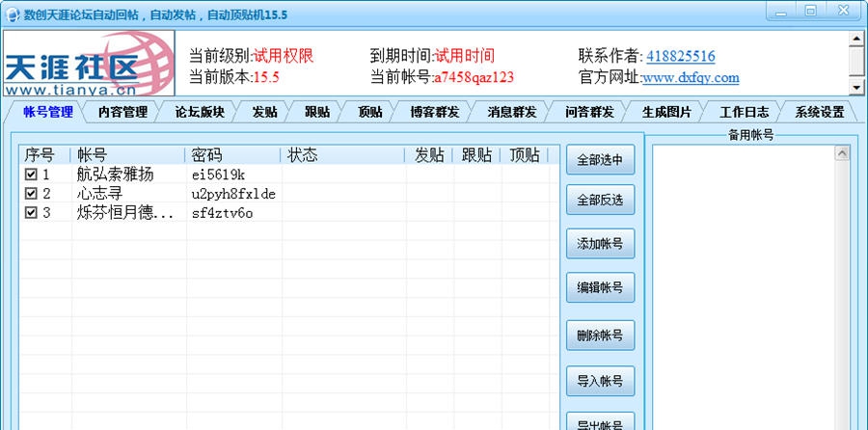The height and width of the screenshot is (430, 868).
Task: Click the header panel scroll-up arrow
Action: click(x=856, y=39)
